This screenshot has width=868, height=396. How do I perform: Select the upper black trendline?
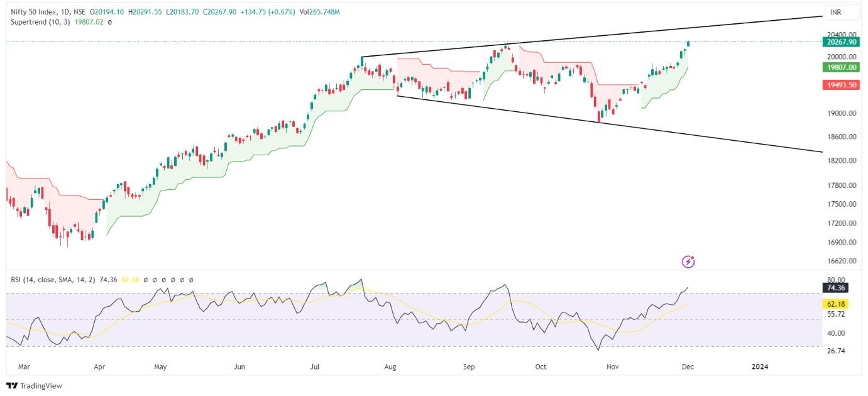[591, 37]
